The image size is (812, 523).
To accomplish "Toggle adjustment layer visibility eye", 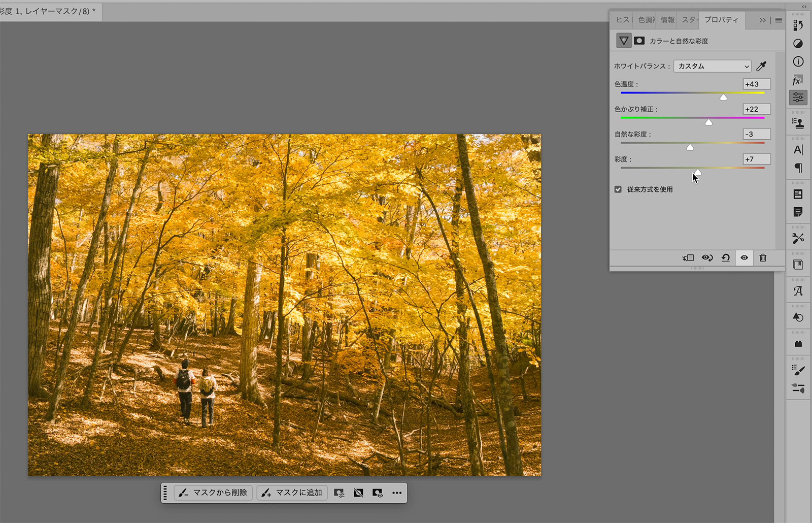I will click(744, 258).
